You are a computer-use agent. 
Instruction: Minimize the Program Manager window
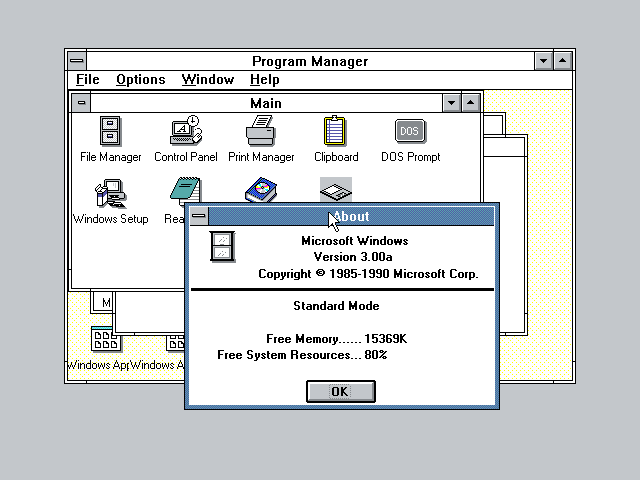[544, 61]
